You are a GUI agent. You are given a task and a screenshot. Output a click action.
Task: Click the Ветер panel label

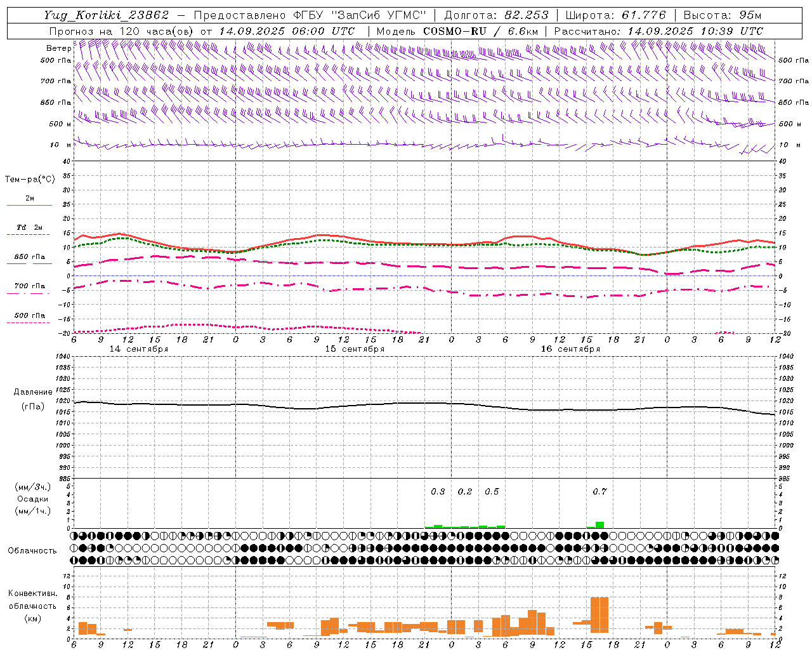[x=58, y=48]
